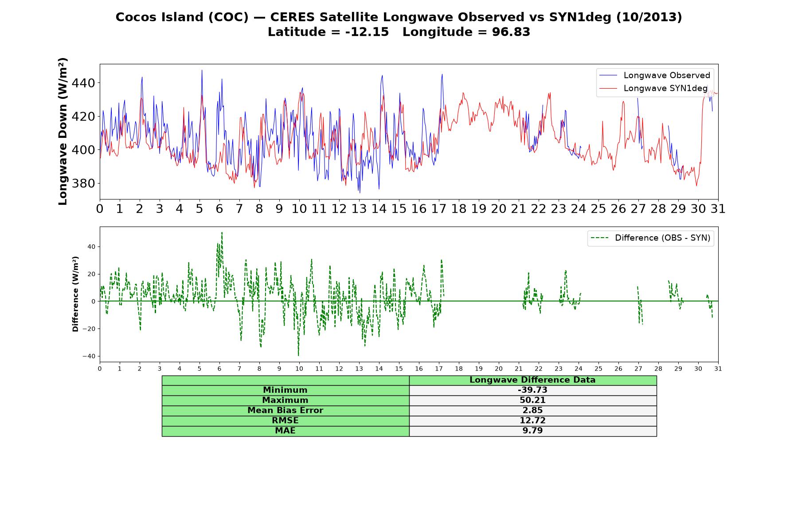Click the red Longwave SYN1deg legend line

608,88
